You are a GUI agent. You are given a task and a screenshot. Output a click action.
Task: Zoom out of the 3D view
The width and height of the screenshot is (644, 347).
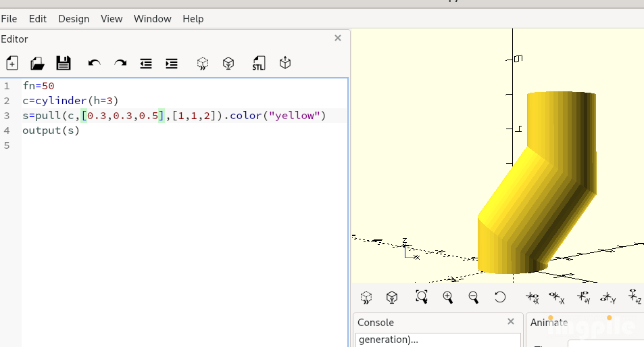(474, 297)
